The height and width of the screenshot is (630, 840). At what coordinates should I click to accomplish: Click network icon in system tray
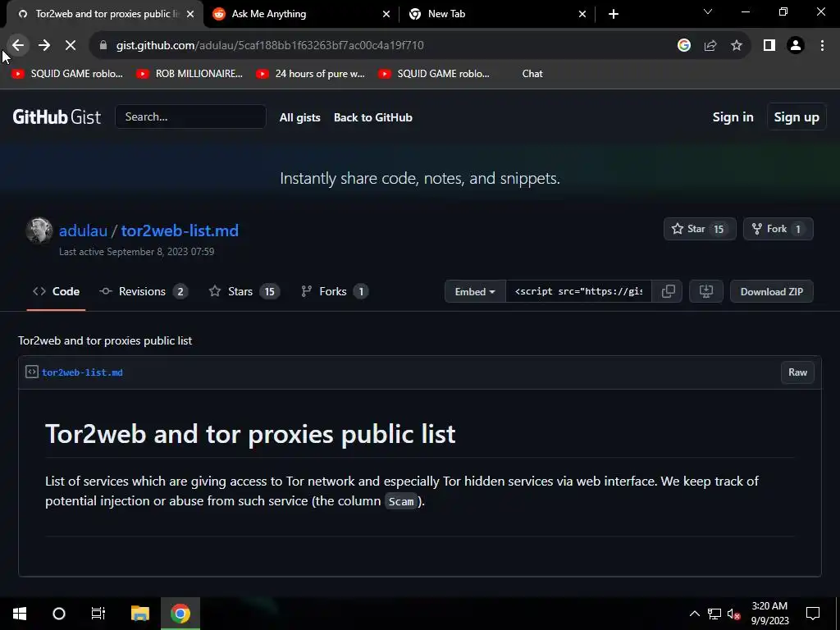point(714,614)
